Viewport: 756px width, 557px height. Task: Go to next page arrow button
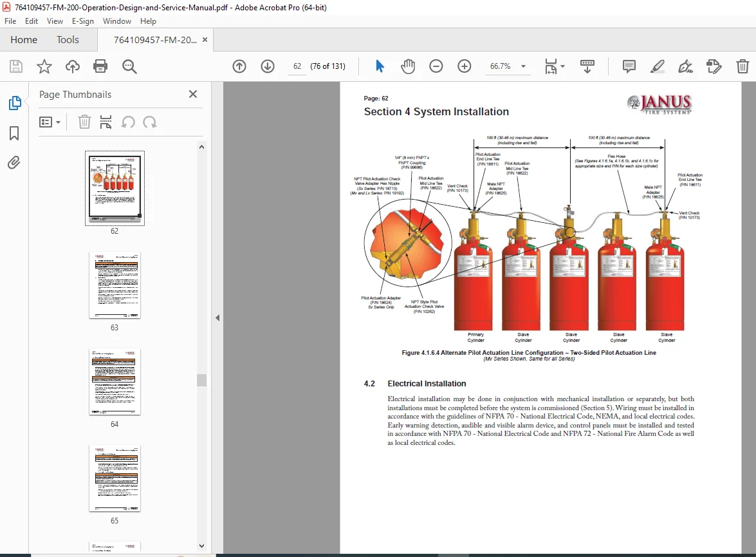(x=268, y=66)
